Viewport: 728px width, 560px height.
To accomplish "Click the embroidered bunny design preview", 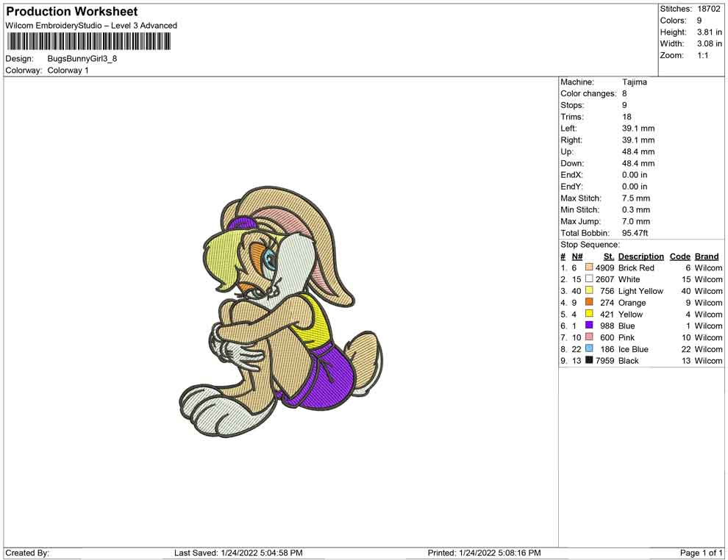I will 282,312.
